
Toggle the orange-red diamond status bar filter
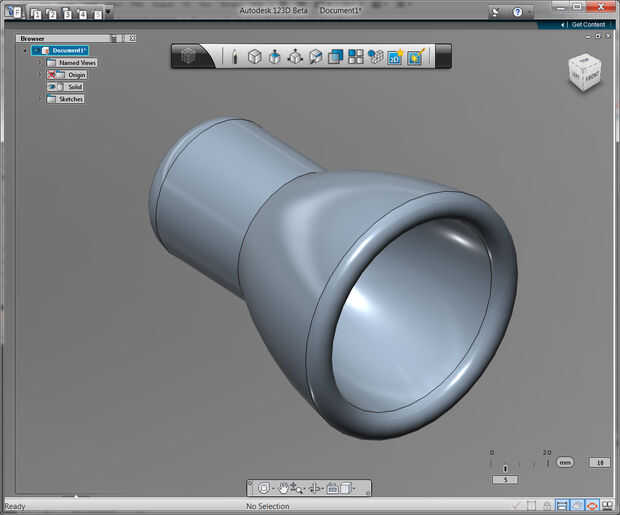click(x=592, y=506)
